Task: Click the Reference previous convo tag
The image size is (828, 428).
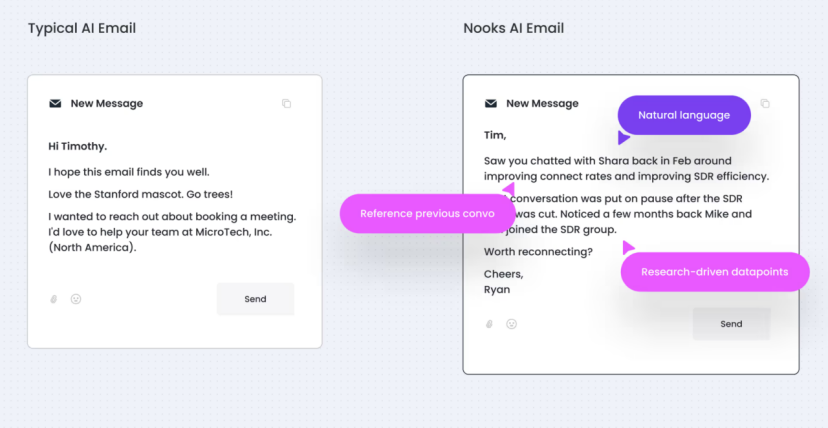Action: pyautogui.click(x=427, y=214)
